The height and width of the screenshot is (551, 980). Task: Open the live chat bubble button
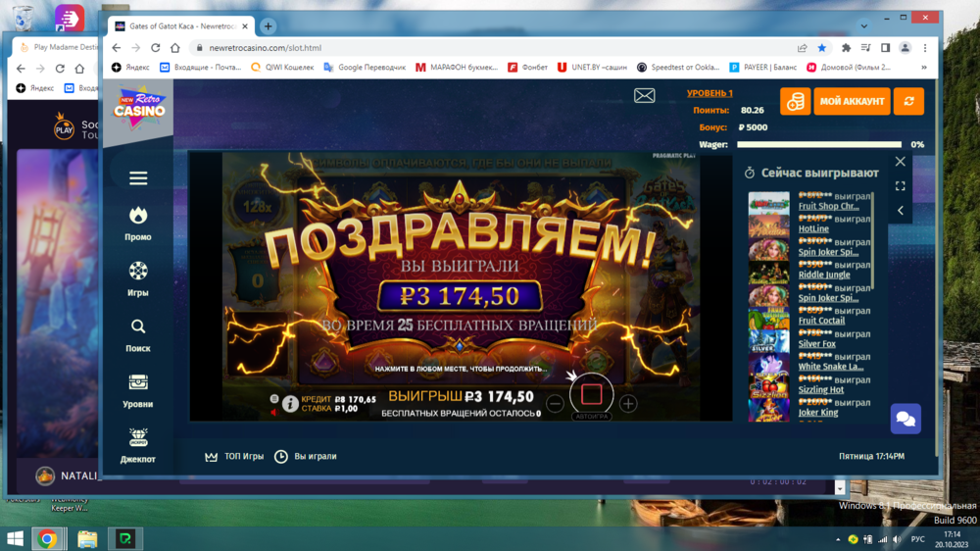(906, 419)
